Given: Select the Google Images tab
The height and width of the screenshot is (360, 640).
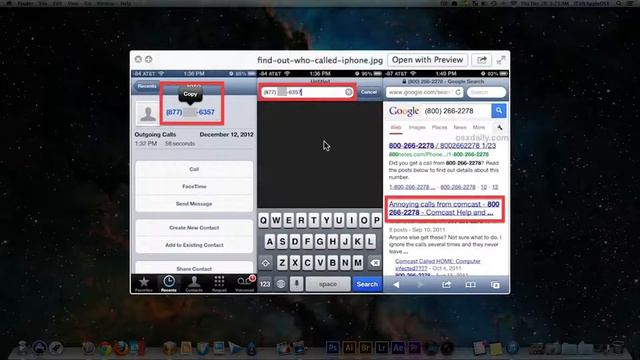Looking at the screenshot, I should click(x=417, y=127).
